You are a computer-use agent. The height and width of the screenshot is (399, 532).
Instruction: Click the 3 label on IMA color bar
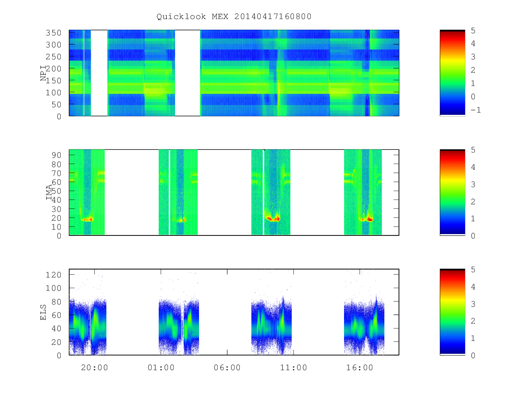[473, 184]
